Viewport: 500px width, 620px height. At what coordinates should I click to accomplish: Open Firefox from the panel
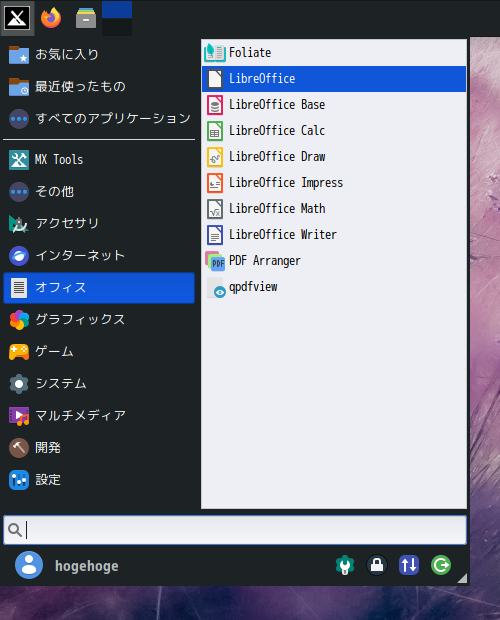[51, 18]
